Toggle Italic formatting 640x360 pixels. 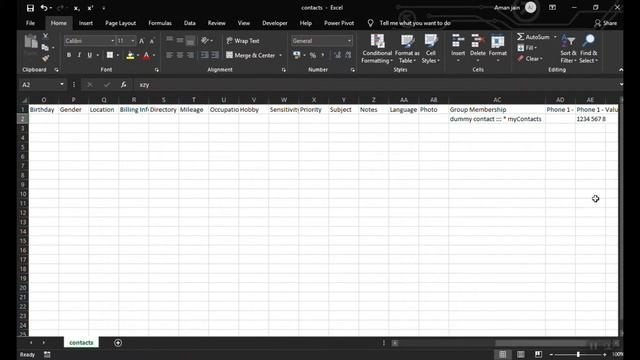[x=79, y=55]
